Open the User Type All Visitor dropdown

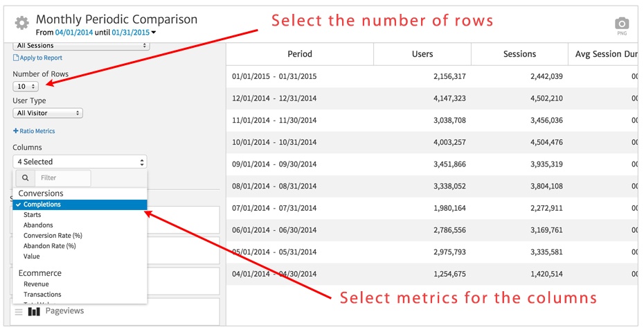pyautogui.click(x=48, y=113)
